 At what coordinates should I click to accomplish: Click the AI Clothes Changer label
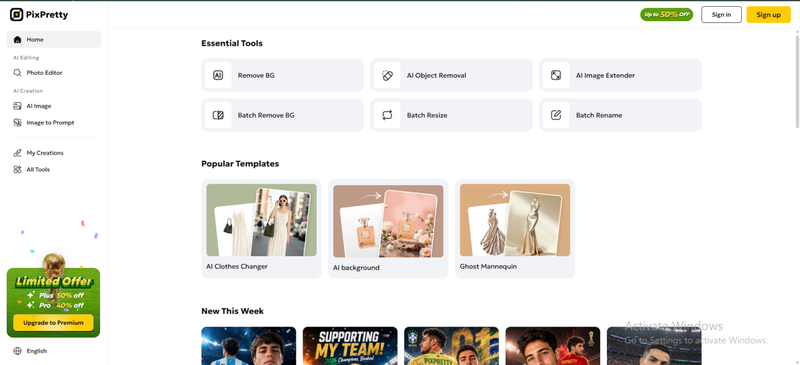tap(237, 266)
